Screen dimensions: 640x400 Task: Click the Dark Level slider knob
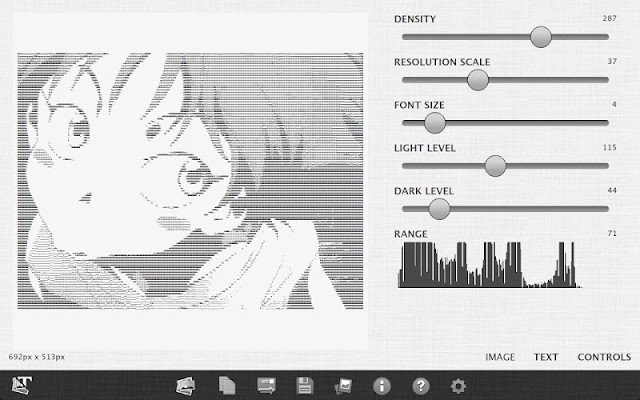(439, 209)
